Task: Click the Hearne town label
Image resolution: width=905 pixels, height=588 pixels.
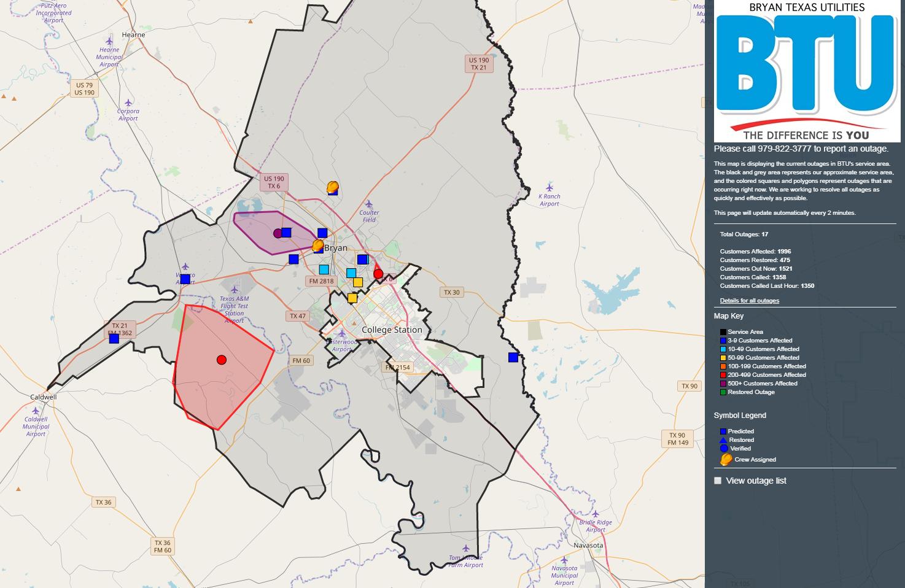Action: click(x=133, y=35)
